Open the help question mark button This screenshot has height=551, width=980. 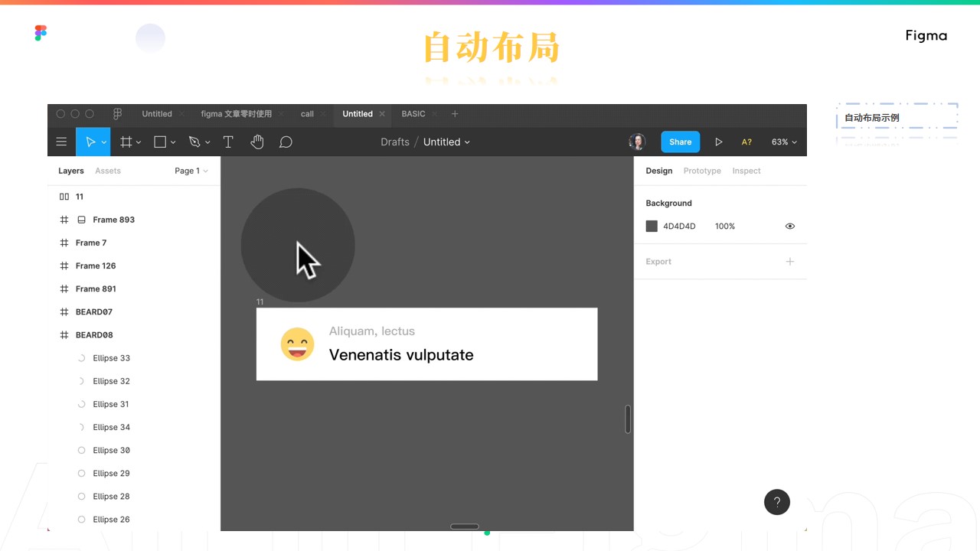coord(776,502)
